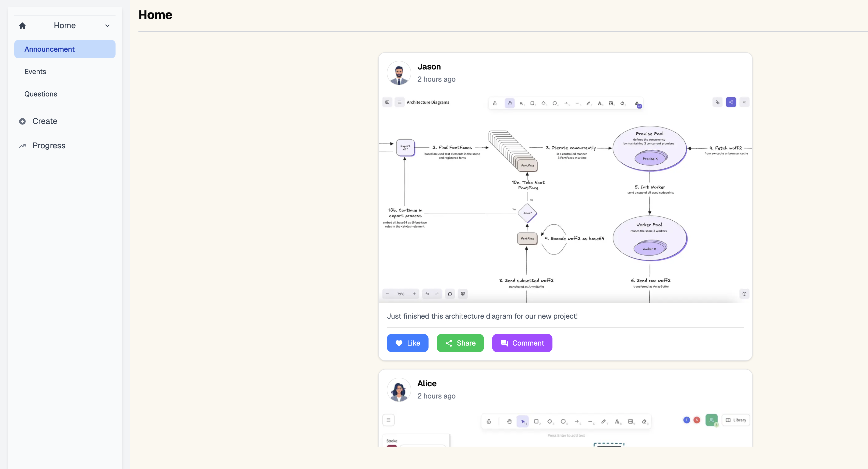Screen dimensions: 868x469
Task: Click the purple share icon above Jason's diagram
Action: point(731,102)
